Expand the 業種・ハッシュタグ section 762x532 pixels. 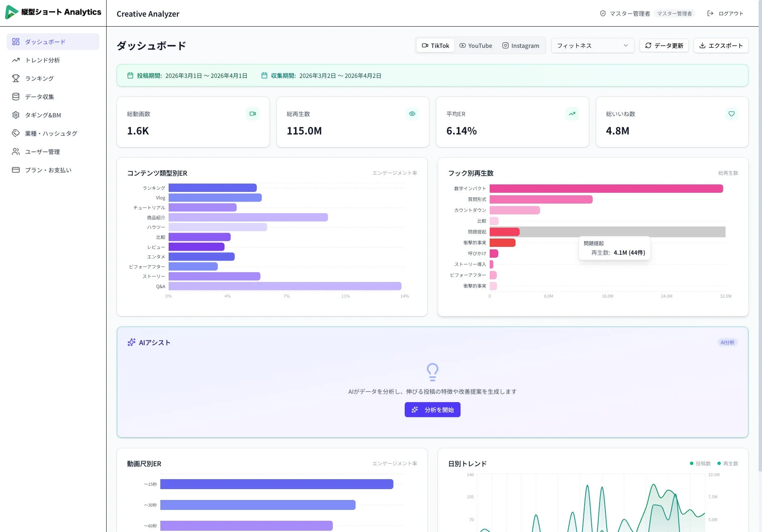16,133
